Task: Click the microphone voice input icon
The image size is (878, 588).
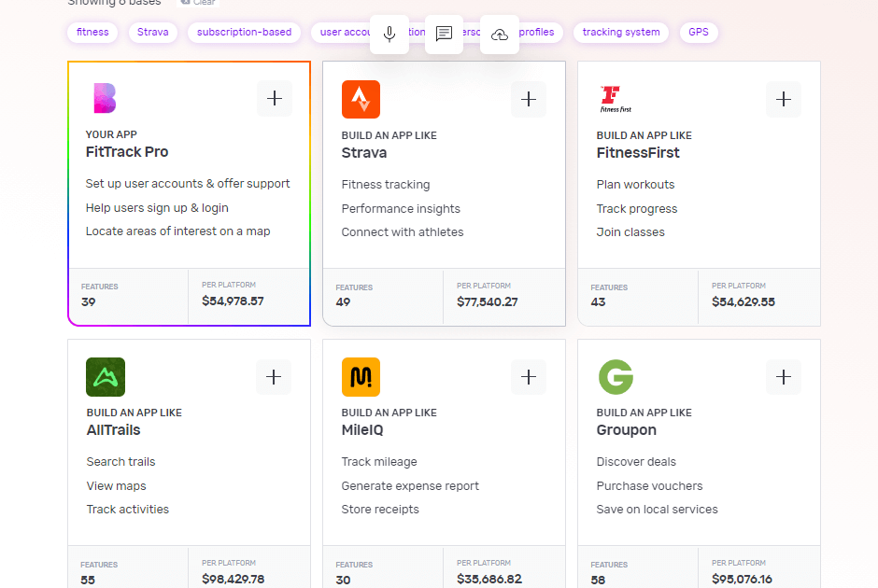Action: pyautogui.click(x=389, y=35)
